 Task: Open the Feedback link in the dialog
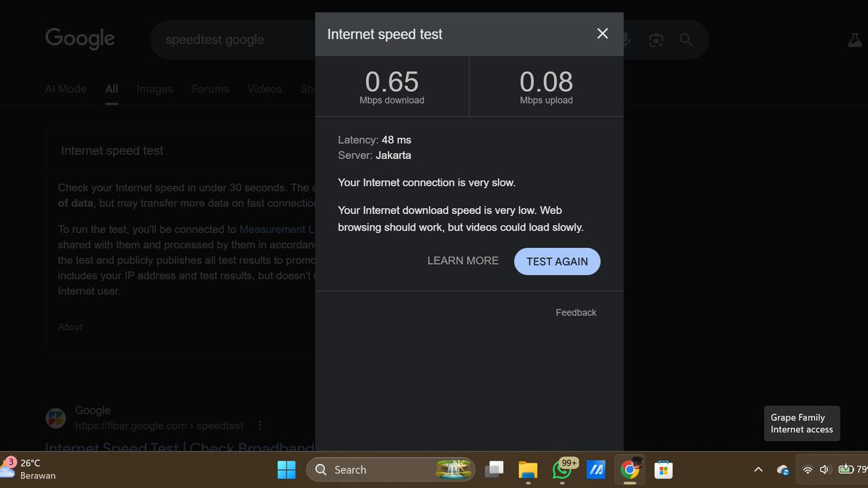pyautogui.click(x=576, y=312)
